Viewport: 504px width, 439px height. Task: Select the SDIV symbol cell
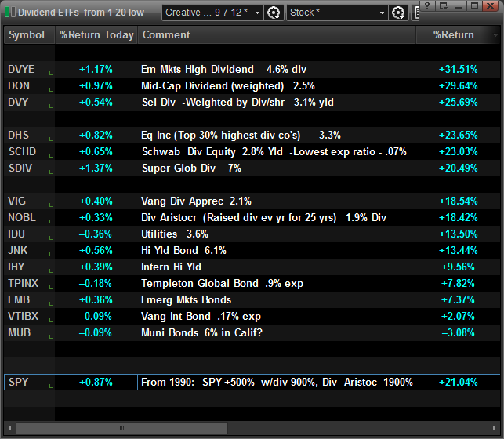pos(29,168)
